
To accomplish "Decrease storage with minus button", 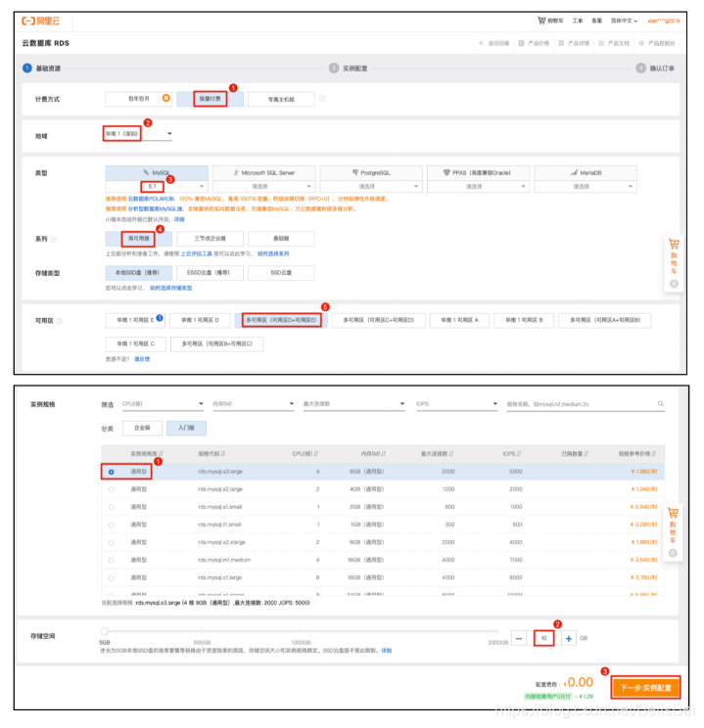I will click(x=519, y=638).
